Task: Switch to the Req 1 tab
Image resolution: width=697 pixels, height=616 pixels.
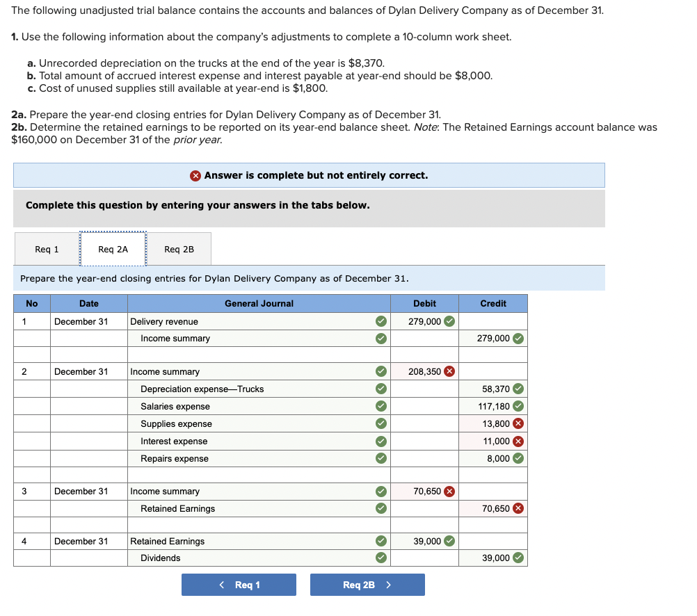Action: (46, 248)
